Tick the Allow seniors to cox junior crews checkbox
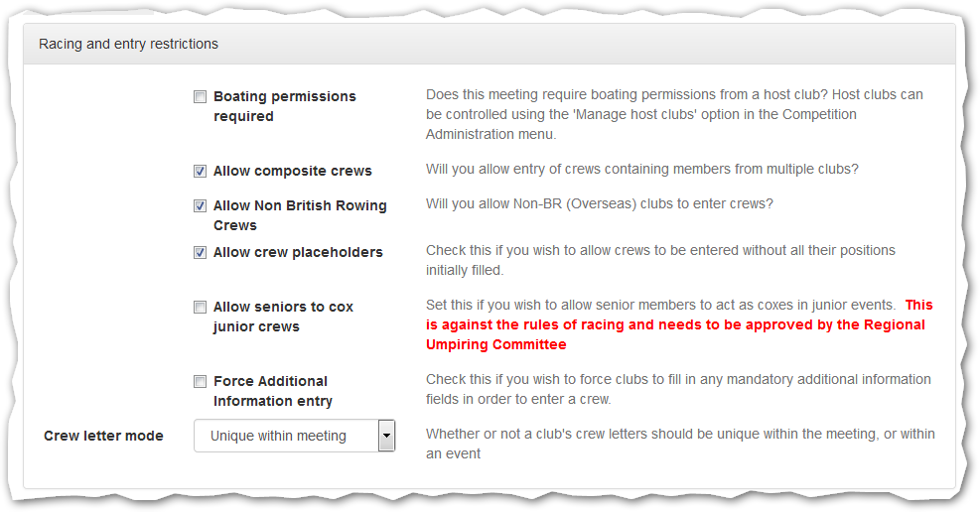The width and height of the screenshot is (980, 512). pyautogui.click(x=200, y=308)
